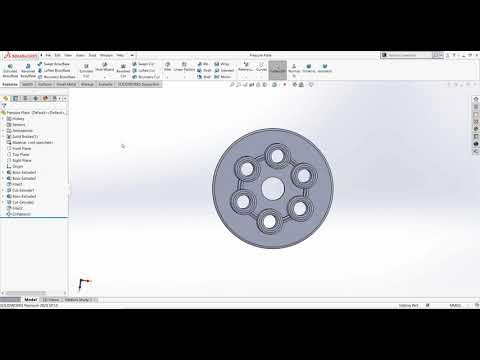Viewport: 480px width, 360px height.
Task: Expand the Cut-Extrude1 feature node
Action: (3, 190)
